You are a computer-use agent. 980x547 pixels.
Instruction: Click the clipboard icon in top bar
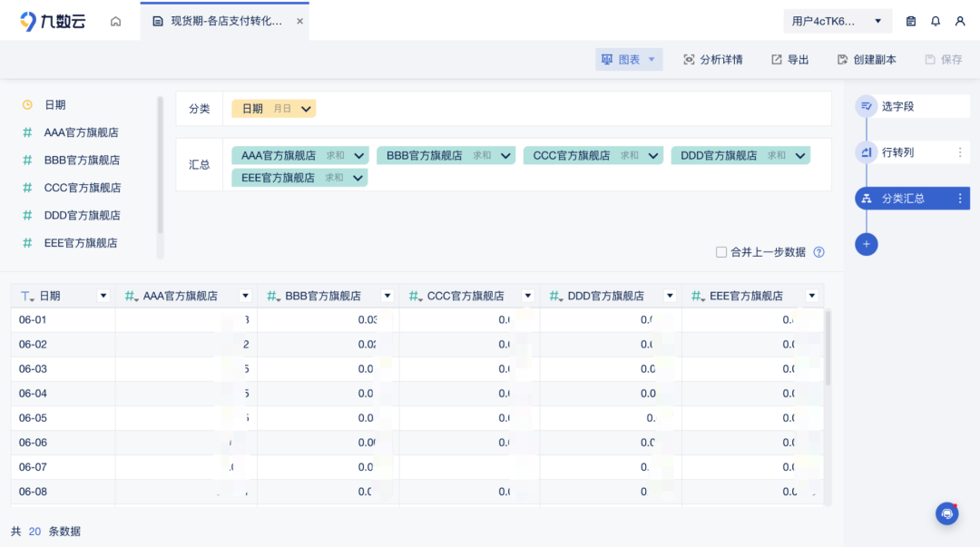coord(910,20)
